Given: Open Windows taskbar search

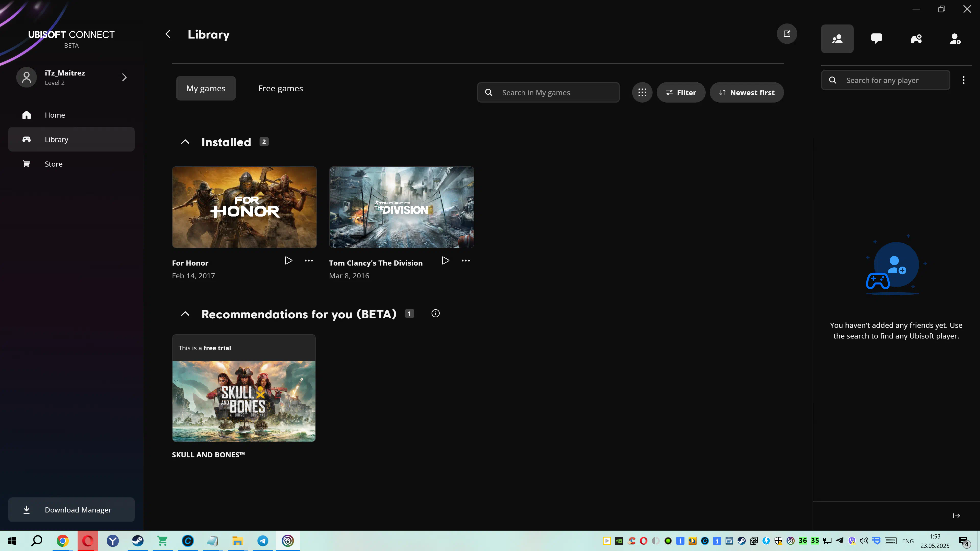Looking at the screenshot, I should [x=37, y=541].
